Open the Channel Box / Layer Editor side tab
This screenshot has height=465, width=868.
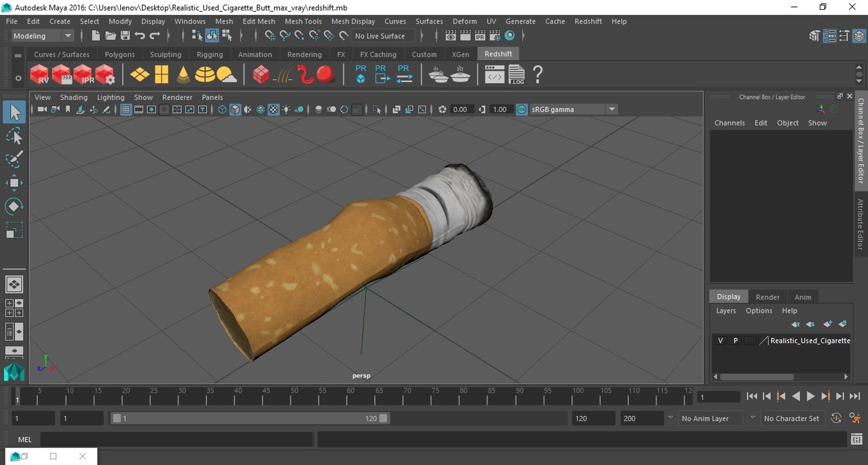(860, 140)
